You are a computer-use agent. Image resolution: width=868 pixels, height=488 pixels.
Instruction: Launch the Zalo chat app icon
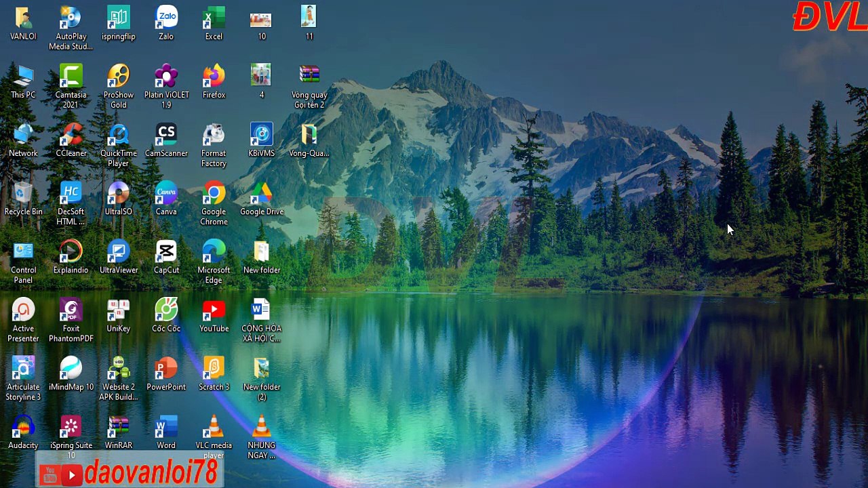coord(166,18)
